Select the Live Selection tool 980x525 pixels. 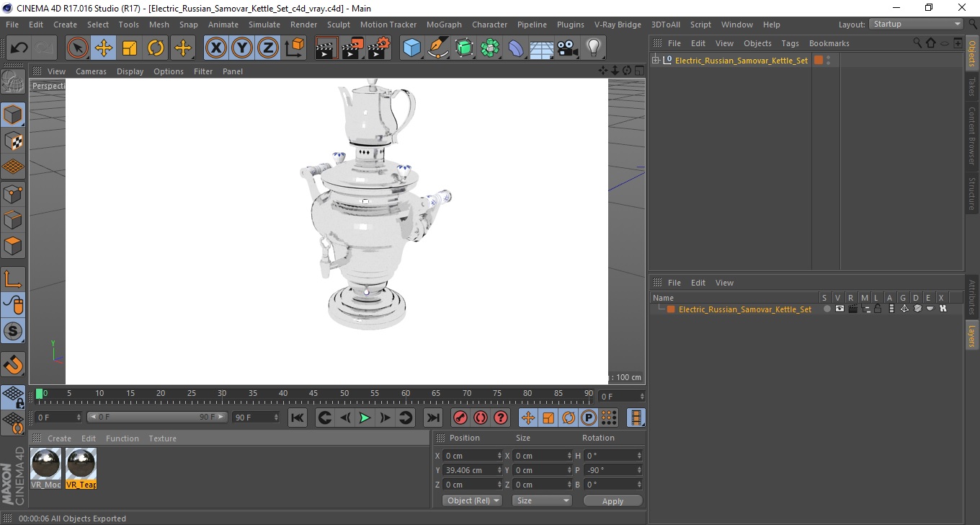(78, 48)
